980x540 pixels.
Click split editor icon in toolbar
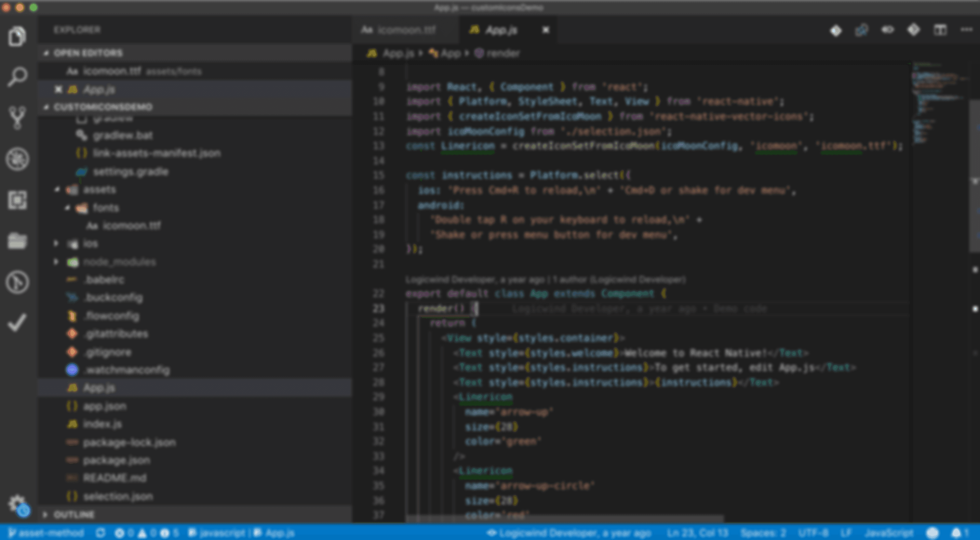click(x=940, y=30)
